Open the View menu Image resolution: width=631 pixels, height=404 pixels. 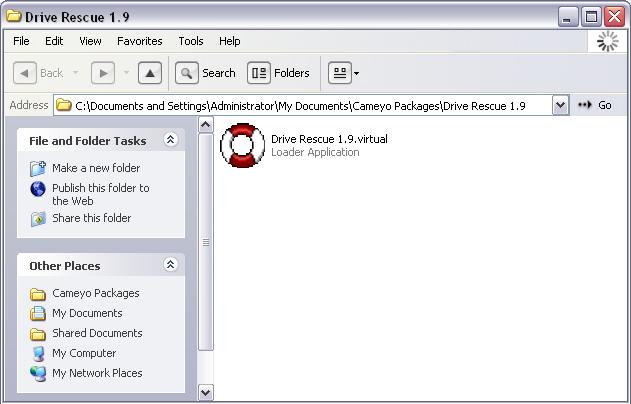[90, 41]
